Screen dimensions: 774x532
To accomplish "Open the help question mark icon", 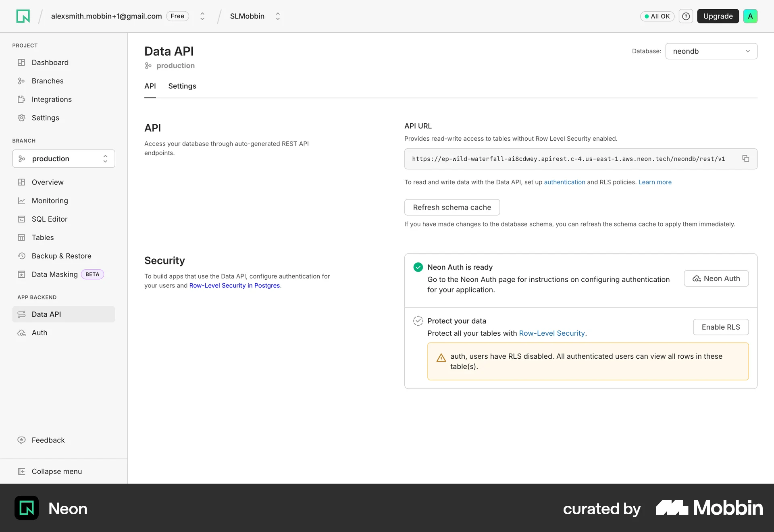I will point(686,16).
